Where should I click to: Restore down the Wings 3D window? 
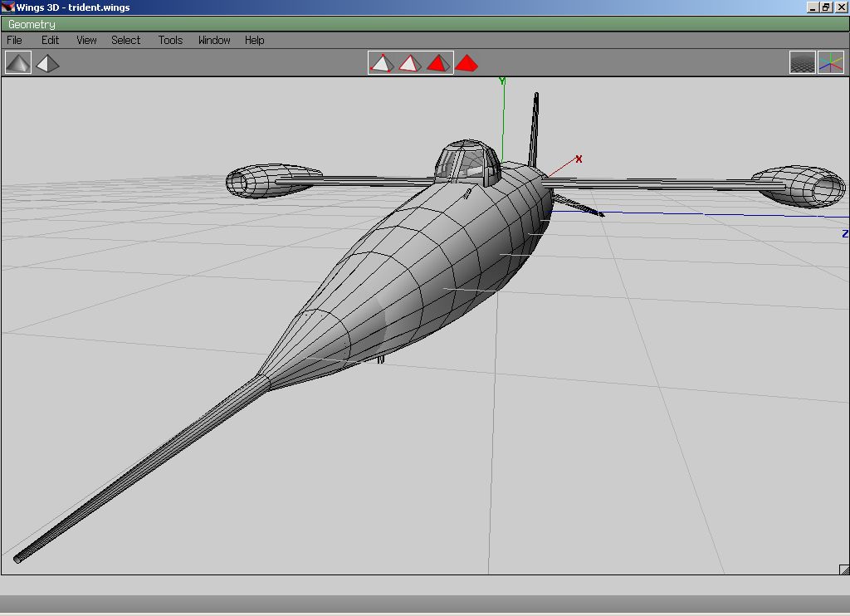(x=826, y=7)
